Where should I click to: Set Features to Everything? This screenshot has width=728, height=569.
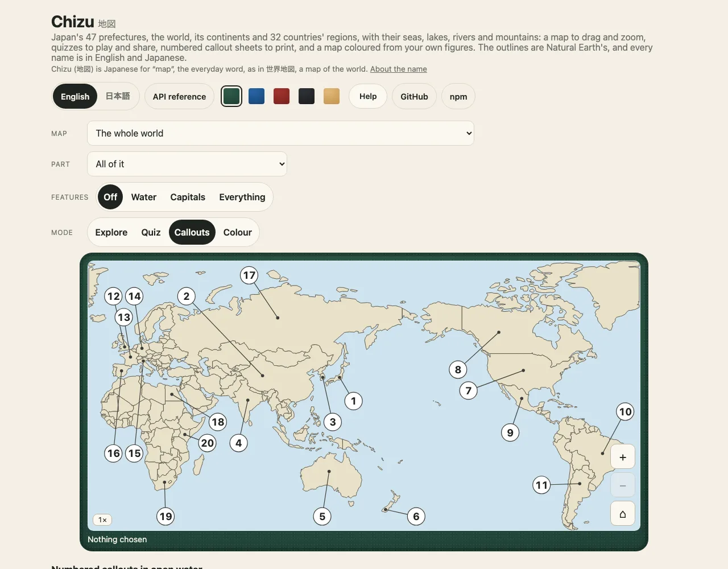[242, 197]
